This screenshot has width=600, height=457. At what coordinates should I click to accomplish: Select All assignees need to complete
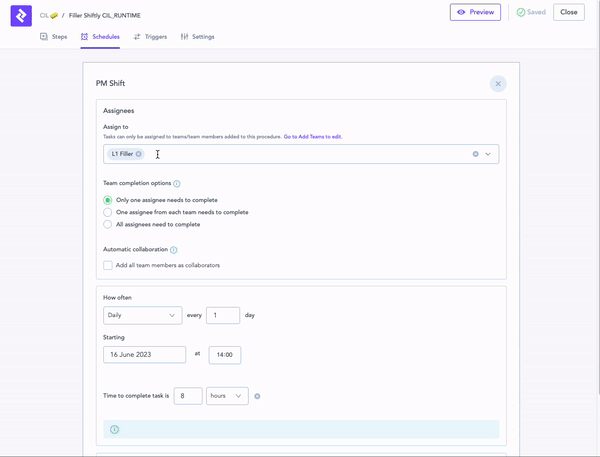coord(108,224)
